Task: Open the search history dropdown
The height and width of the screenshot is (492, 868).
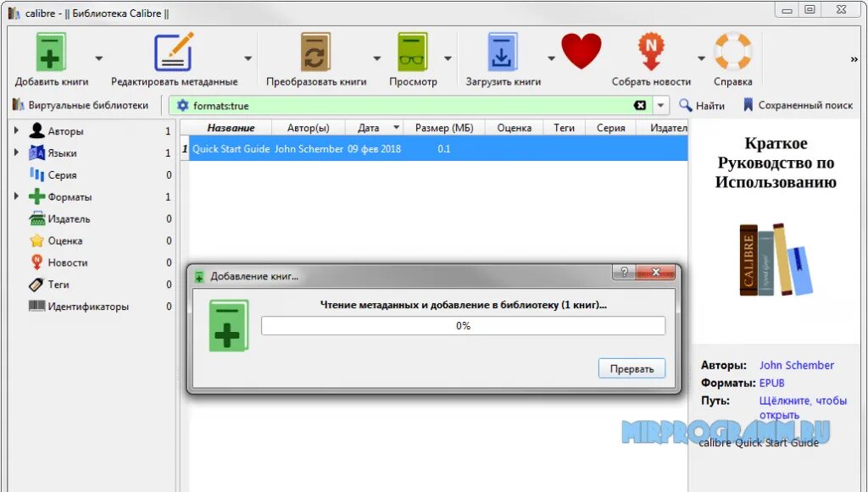Action: 660,105
